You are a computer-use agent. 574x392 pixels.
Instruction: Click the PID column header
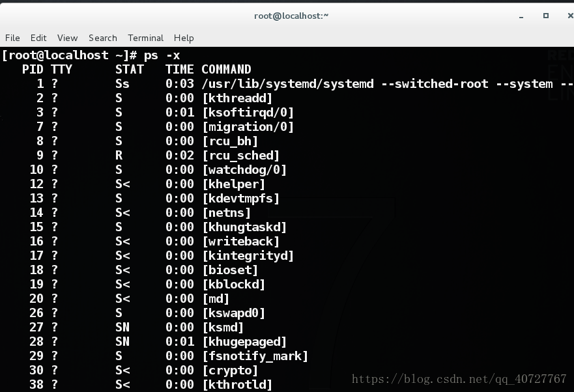point(33,69)
